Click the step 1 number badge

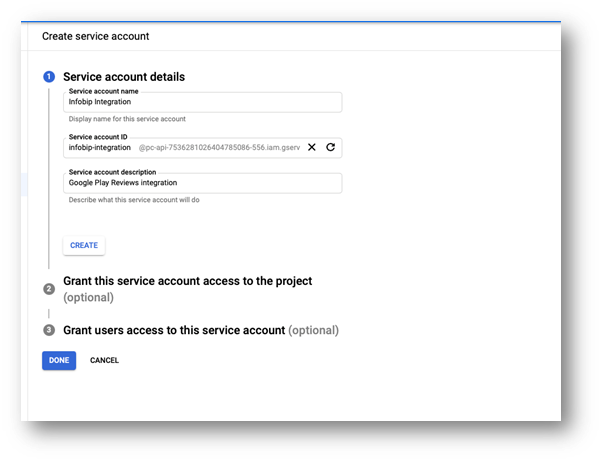coord(49,77)
